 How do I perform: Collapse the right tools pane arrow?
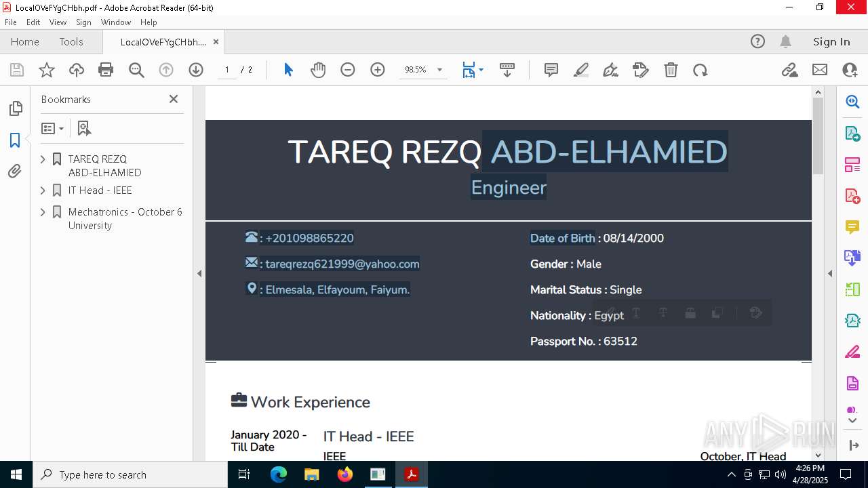(x=830, y=274)
